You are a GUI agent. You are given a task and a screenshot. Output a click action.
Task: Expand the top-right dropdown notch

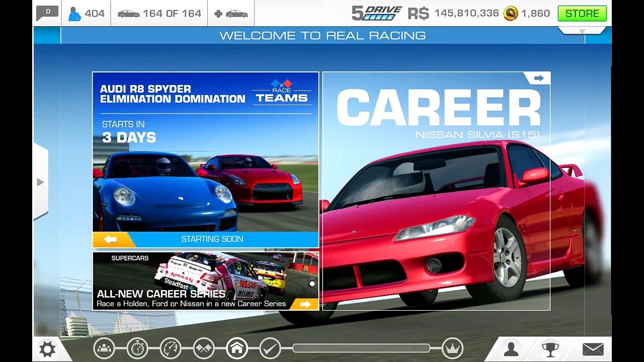pyautogui.click(x=582, y=31)
